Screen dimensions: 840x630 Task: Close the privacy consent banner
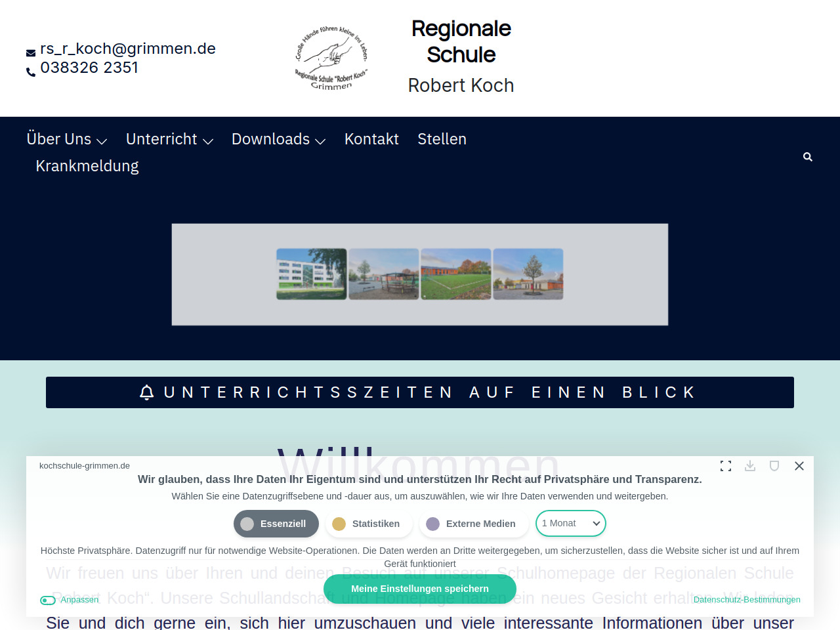pyautogui.click(x=799, y=466)
